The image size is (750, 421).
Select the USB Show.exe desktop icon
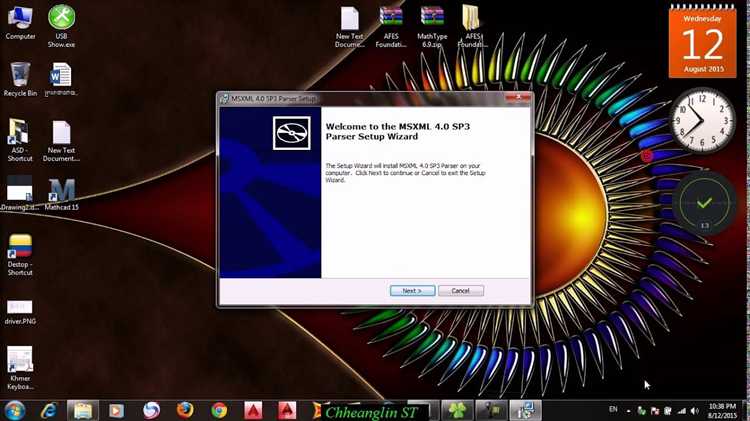pyautogui.click(x=61, y=26)
